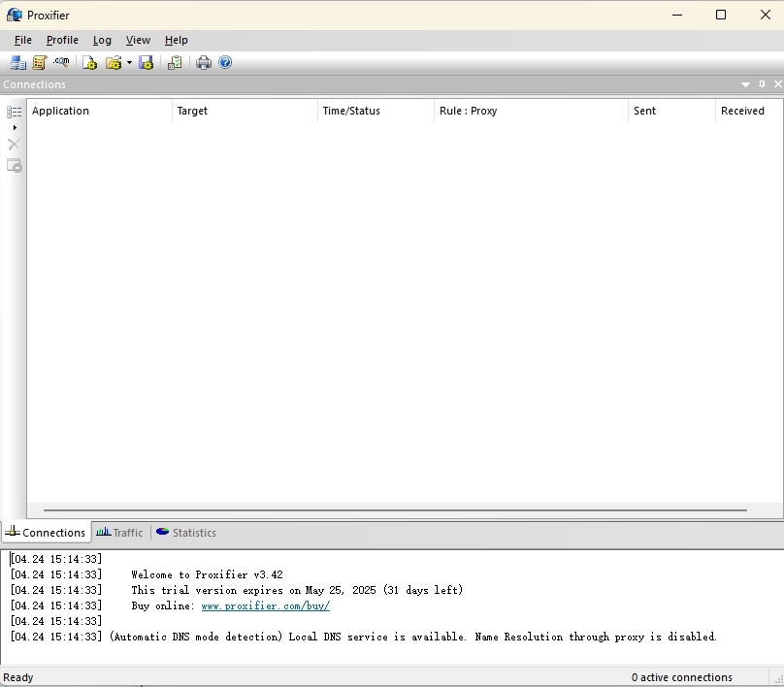Switch to the Traffic tab
Viewport: 784px width, 687px height.
tap(119, 533)
